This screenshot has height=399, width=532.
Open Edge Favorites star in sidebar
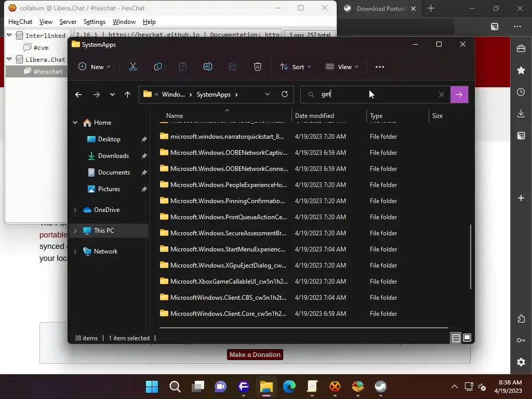[521, 70]
